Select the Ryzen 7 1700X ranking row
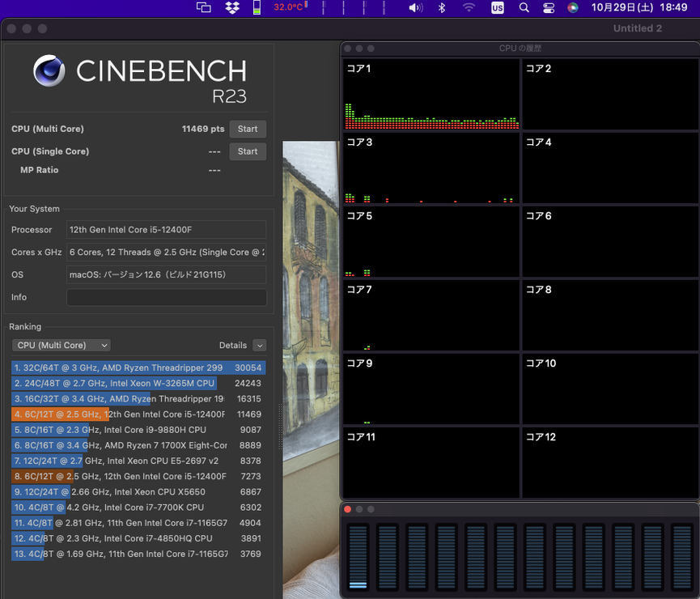700x599 pixels. click(138, 445)
